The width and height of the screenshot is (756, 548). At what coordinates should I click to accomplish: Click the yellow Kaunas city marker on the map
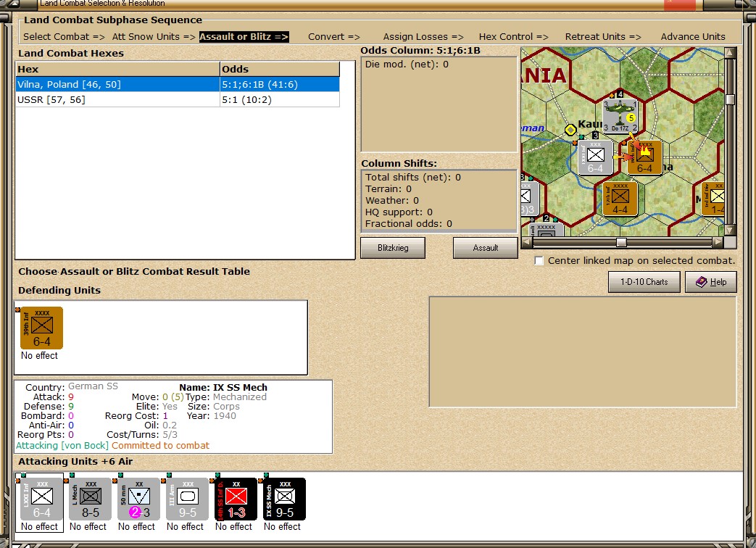click(570, 130)
